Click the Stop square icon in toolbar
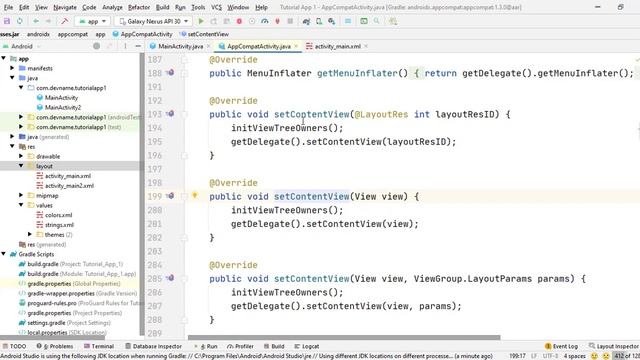 [x=290, y=21]
